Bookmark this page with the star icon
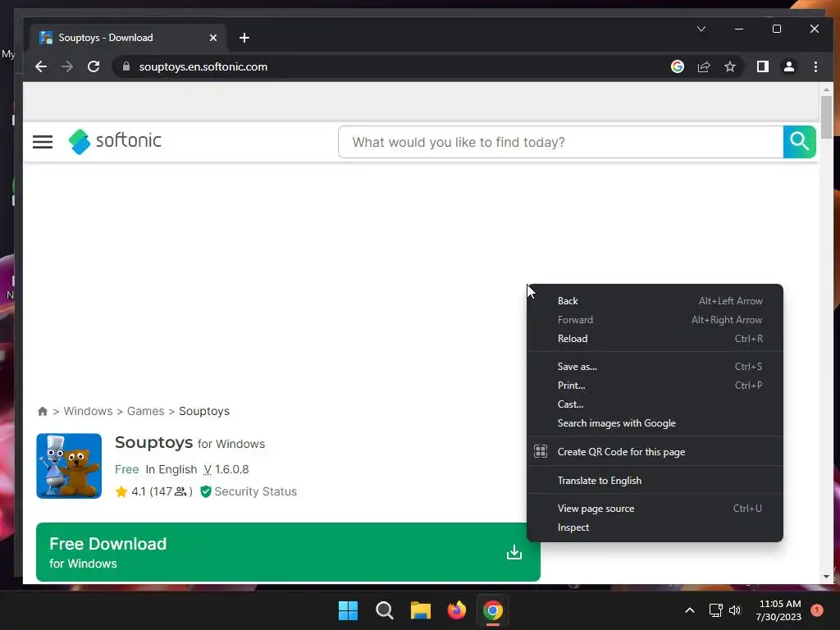840x630 pixels. click(x=729, y=66)
